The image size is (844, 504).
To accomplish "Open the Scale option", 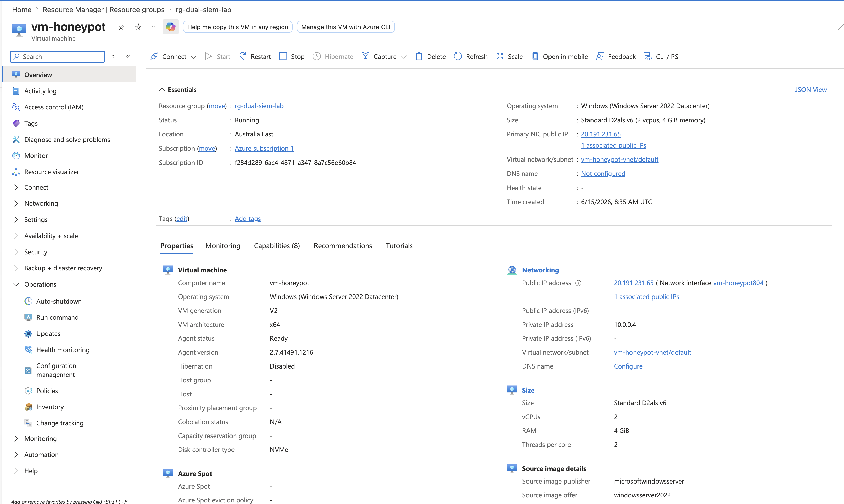I will (x=510, y=56).
